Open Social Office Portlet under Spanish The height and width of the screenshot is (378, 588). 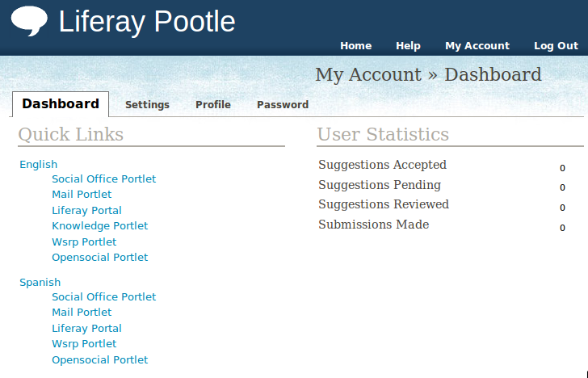click(x=103, y=297)
